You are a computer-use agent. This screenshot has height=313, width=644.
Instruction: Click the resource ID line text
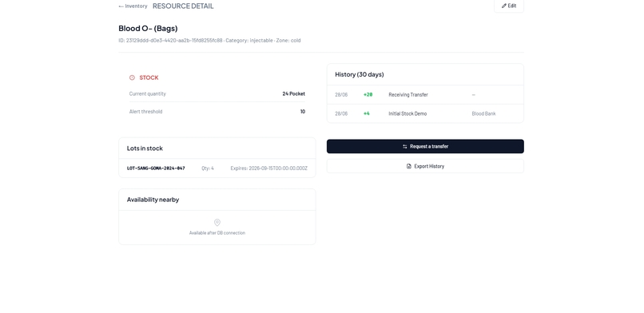coord(209,40)
